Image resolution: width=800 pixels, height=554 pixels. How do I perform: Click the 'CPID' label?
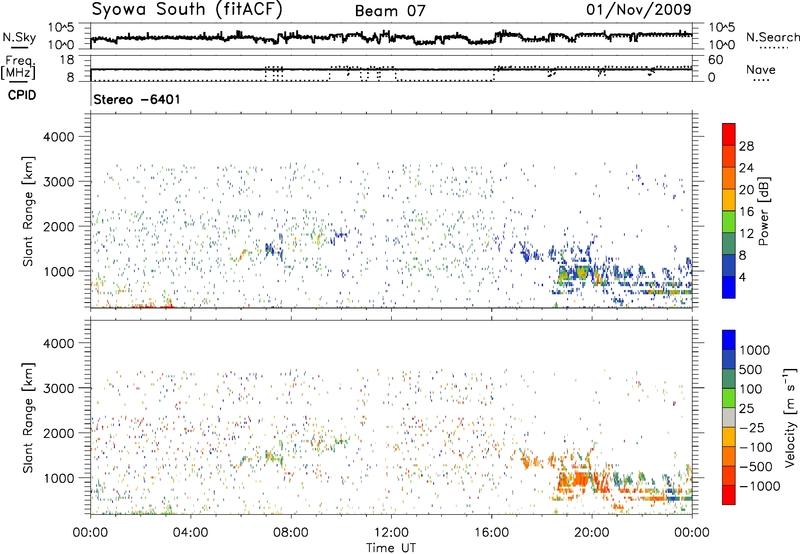coord(21,95)
